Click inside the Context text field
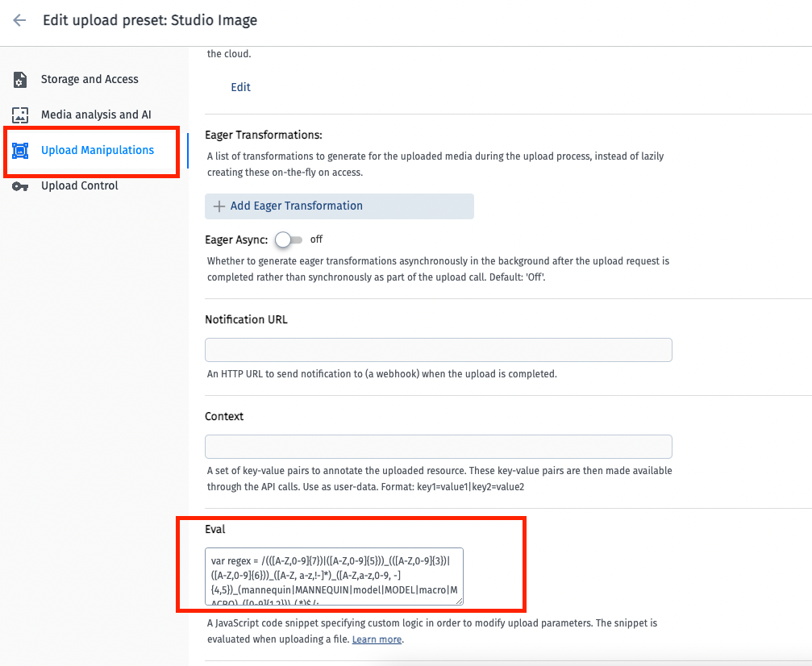 coord(438,447)
